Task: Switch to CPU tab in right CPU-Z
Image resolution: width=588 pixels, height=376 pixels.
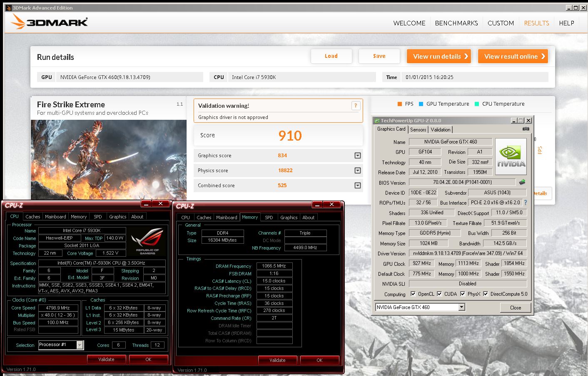Action: [186, 218]
